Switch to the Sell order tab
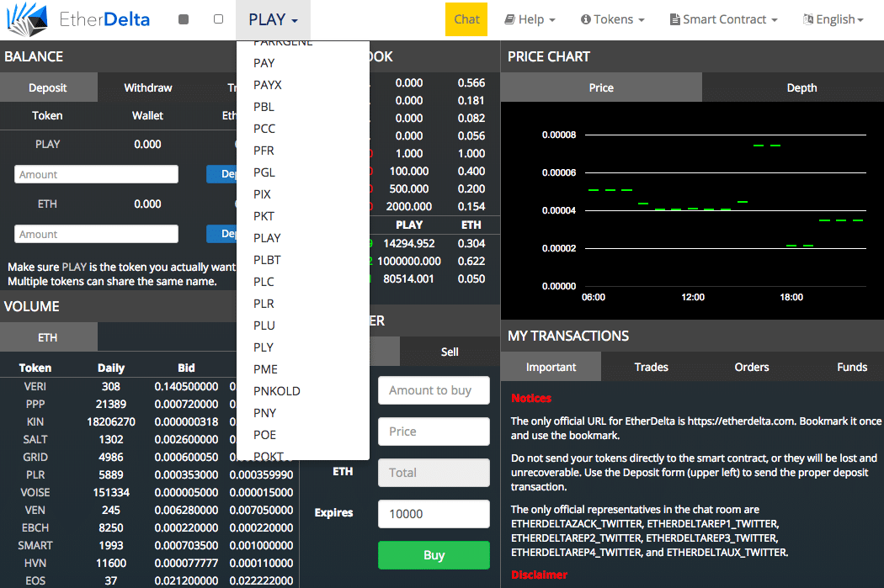The image size is (884, 588). point(450,352)
